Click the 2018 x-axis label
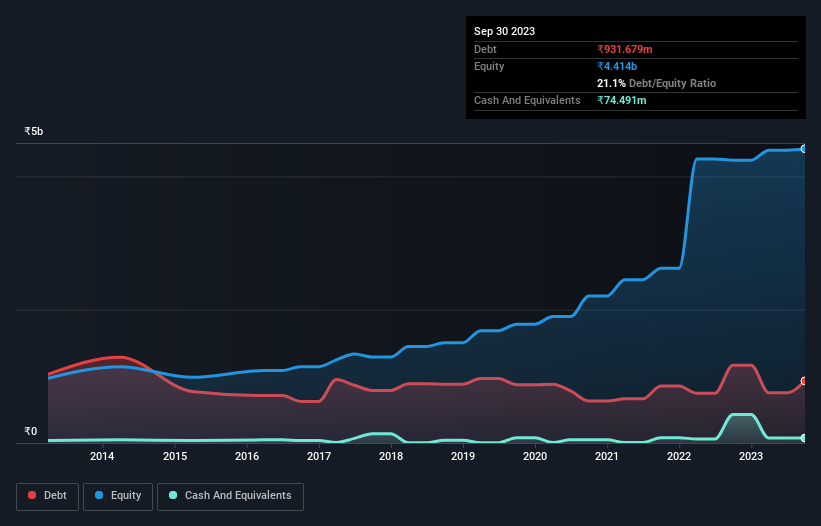This screenshot has width=821, height=526. point(391,456)
